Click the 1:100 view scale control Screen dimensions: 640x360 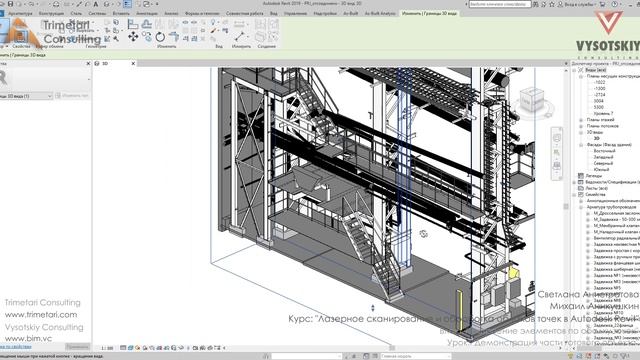pos(107,348)
